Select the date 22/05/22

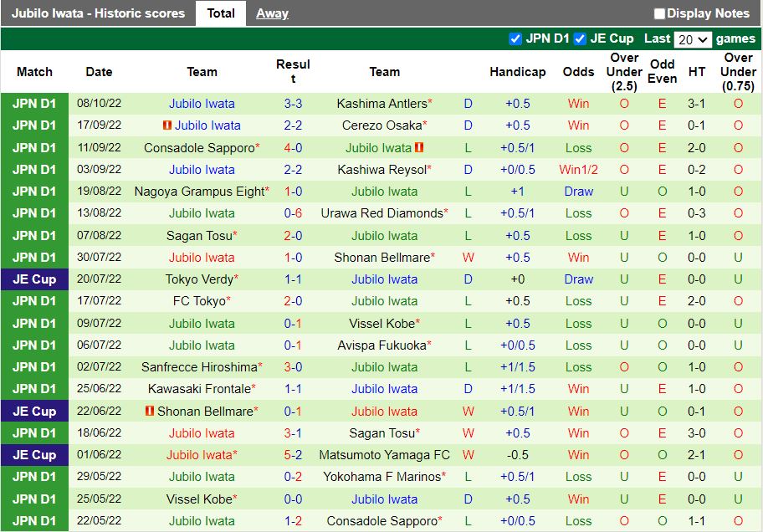click(x=99, y=520)
